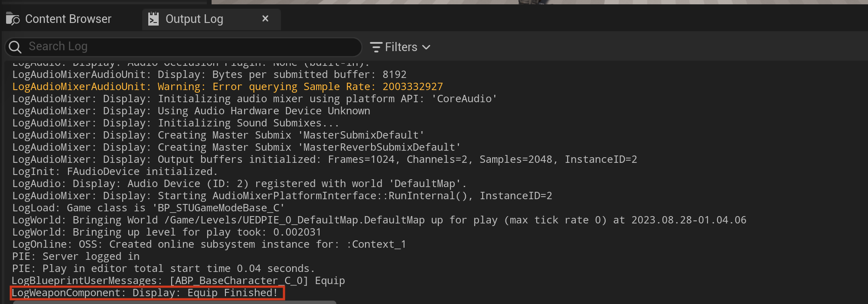
Task: Expand the Filters chevron arrow
Action: coord(426,47)
